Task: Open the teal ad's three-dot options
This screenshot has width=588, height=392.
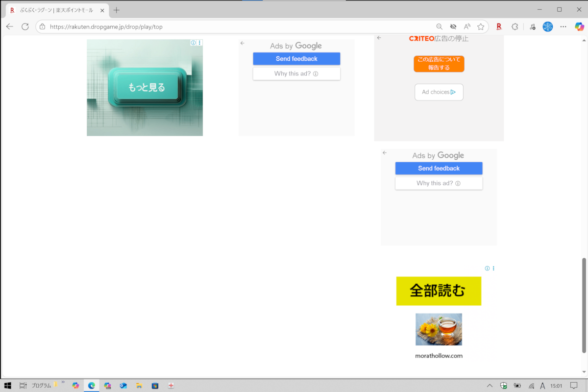Action: pos(199,43)
